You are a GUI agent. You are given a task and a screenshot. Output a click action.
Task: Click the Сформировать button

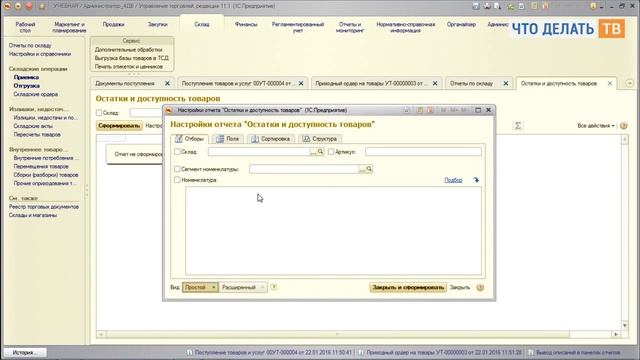(119, 126)
